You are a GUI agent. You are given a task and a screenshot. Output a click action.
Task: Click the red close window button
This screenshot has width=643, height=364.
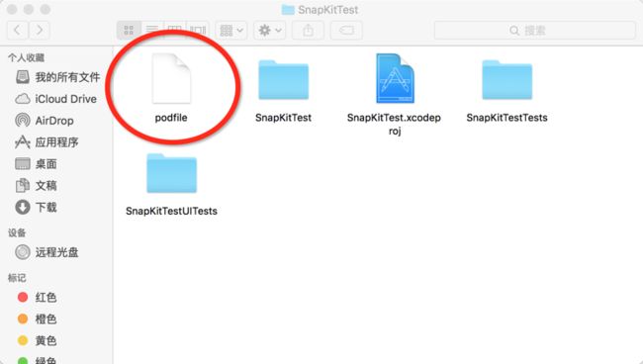point(12,9)
